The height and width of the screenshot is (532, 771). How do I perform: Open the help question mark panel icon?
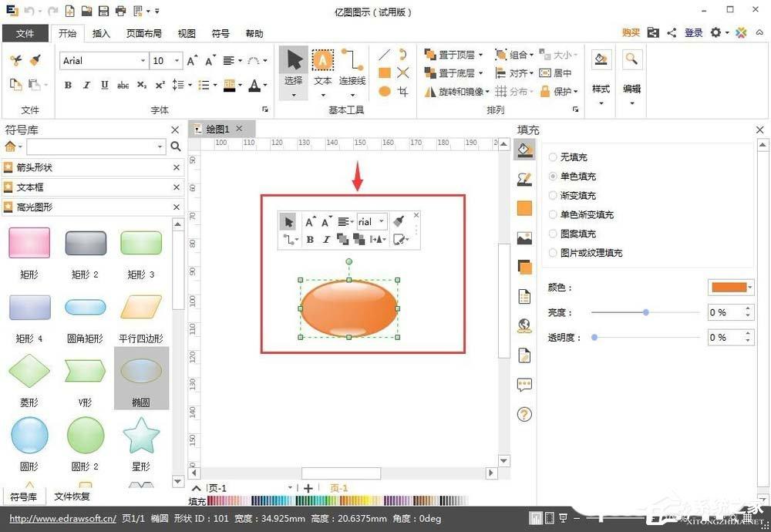pos(524,415)
